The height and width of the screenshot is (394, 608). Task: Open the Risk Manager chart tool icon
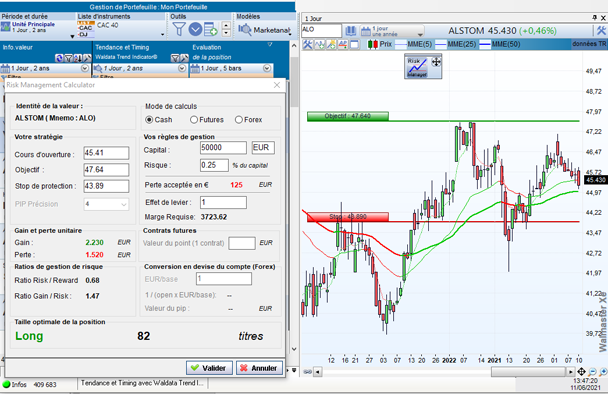[x=417, y=67]
